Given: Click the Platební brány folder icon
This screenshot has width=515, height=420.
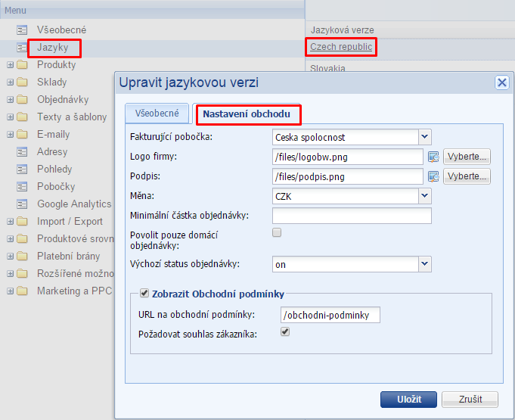Looking at the screenshot, I should point(22,257).
